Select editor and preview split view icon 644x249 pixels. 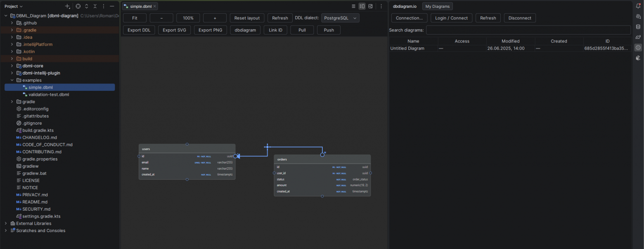[x=362, y=6]
